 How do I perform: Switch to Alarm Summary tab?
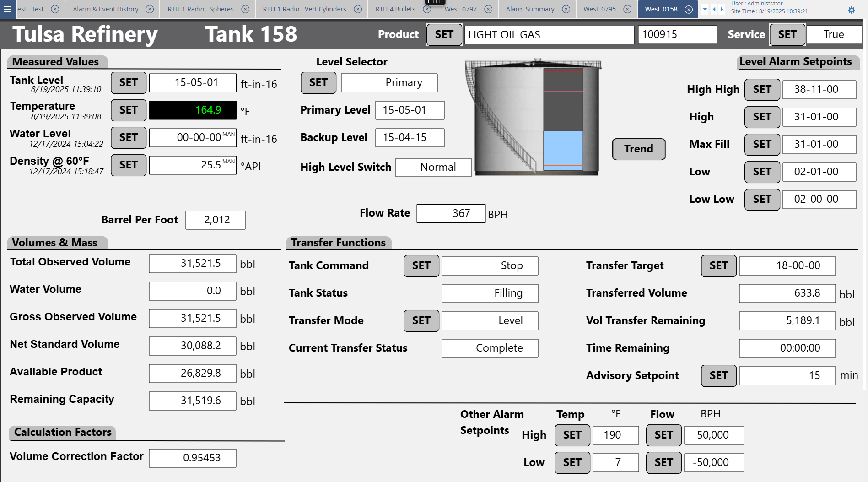530,9
